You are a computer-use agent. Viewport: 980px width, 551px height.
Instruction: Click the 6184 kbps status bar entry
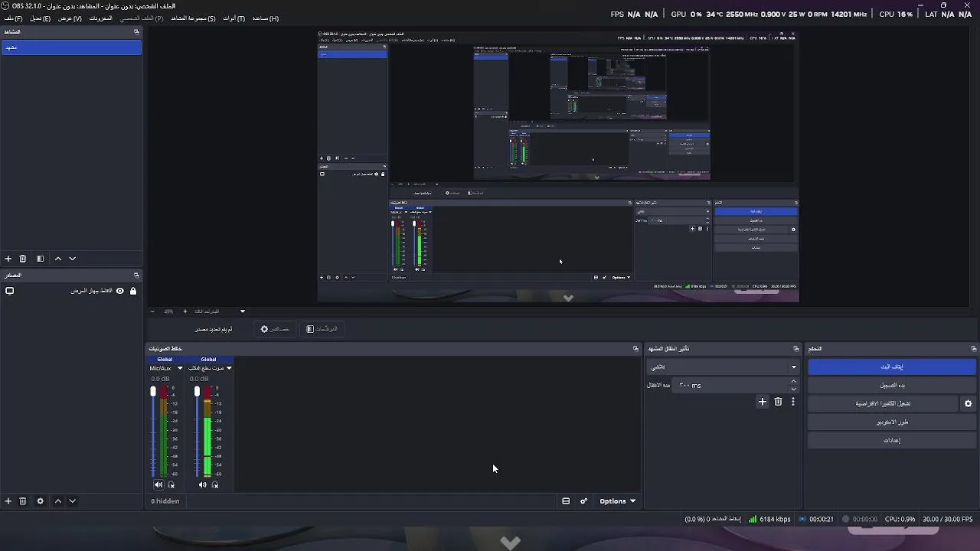(769, 519)
